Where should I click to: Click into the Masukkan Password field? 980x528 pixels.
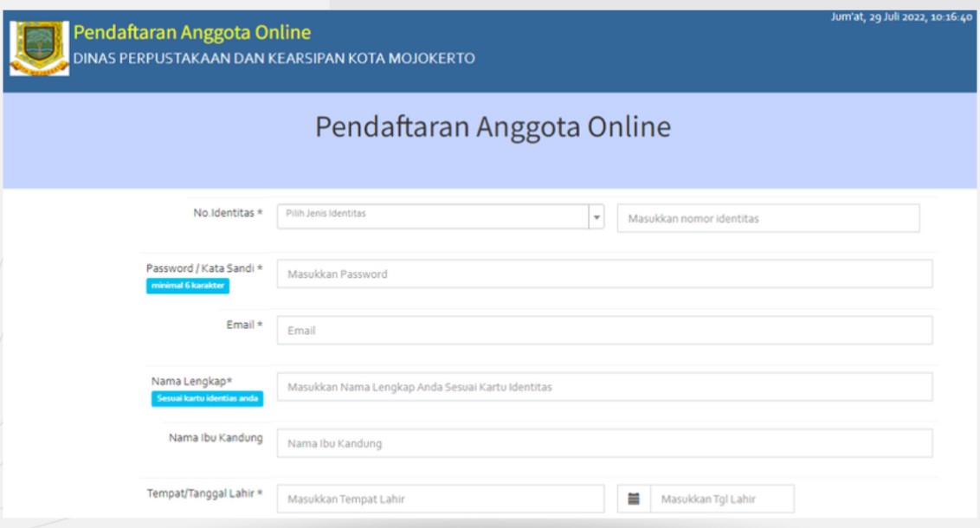point(604,274)
